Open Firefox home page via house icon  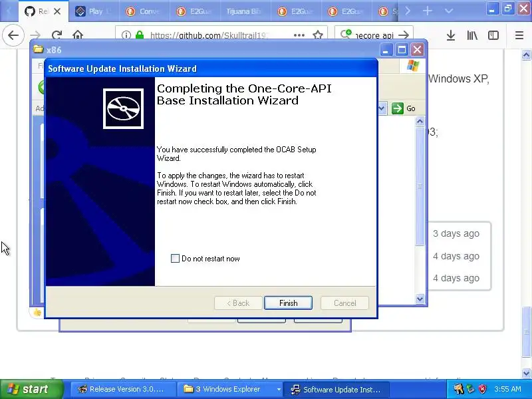coord(78,35)
